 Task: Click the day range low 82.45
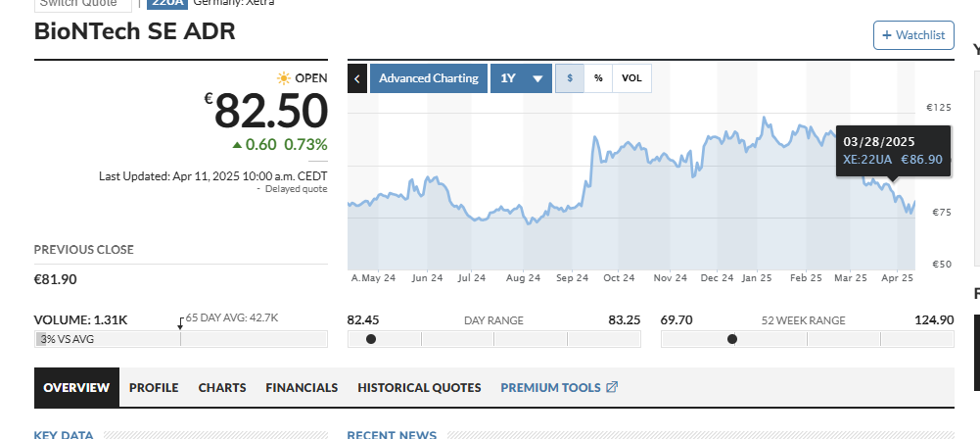363,320
